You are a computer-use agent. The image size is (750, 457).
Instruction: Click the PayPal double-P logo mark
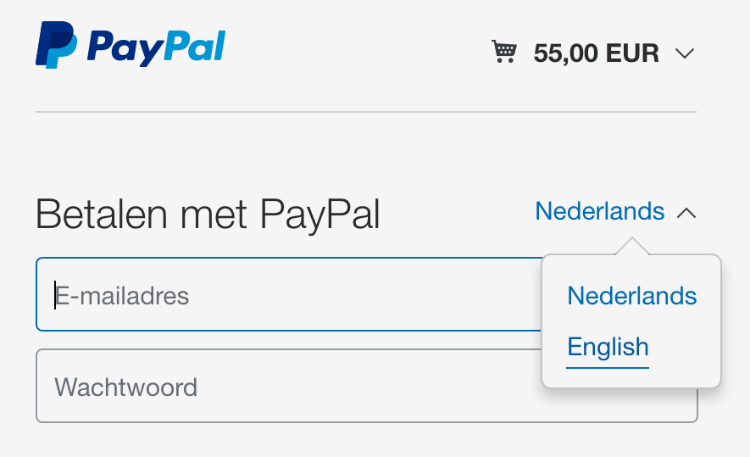pyautogui.click(x=56, y=45)
